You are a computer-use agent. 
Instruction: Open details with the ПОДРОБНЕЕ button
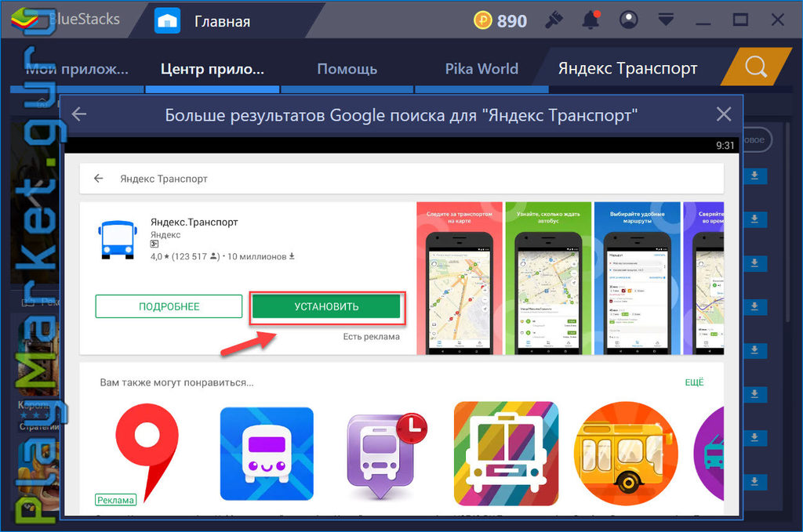pos(169,306)
